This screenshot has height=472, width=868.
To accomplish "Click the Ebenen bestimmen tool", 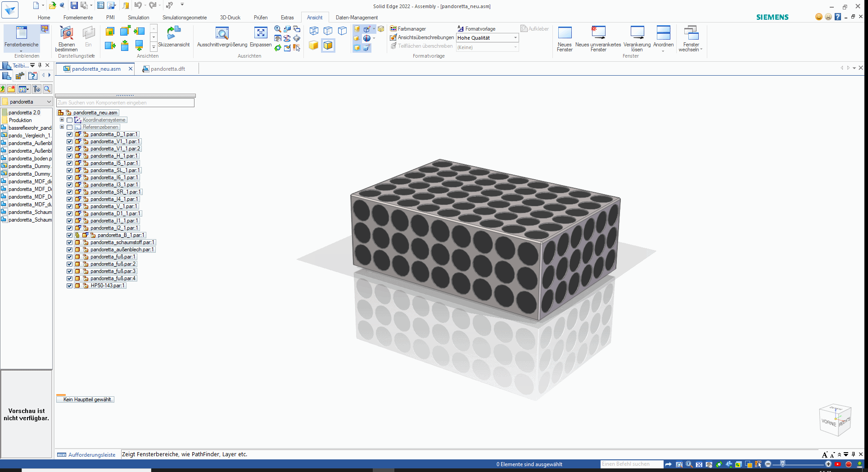I will (67, 38).
